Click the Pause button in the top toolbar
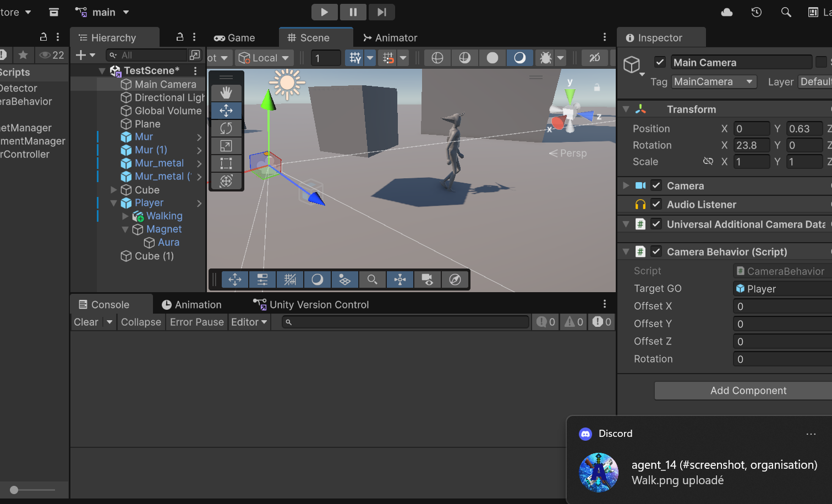The height and width of the screenshot is (504, 832). coord(353,12)
